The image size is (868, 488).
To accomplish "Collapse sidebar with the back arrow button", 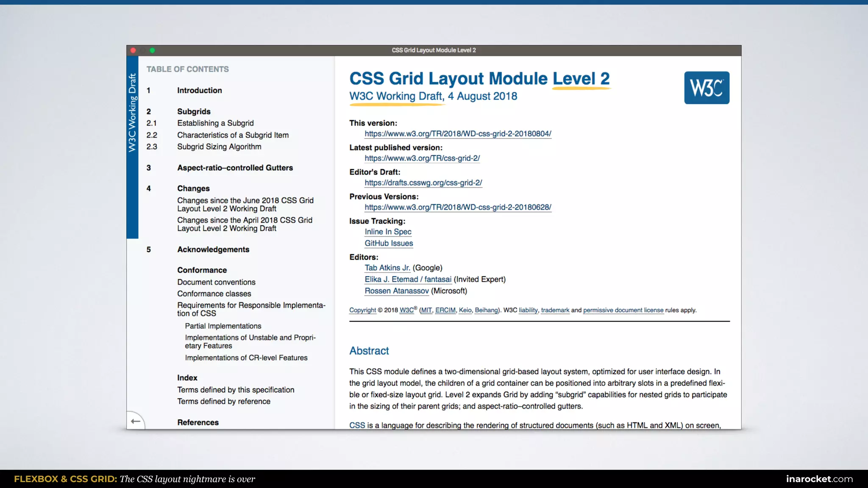I will point(136,421).
